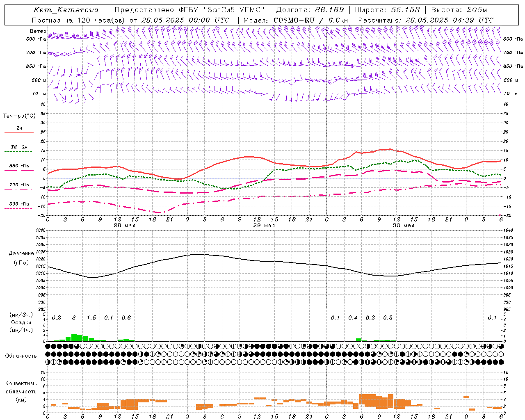Click the forecast length text Прогноз на 120 часа(ов)
This screenshot has height=420, width=525.
[x=79, y=20]
